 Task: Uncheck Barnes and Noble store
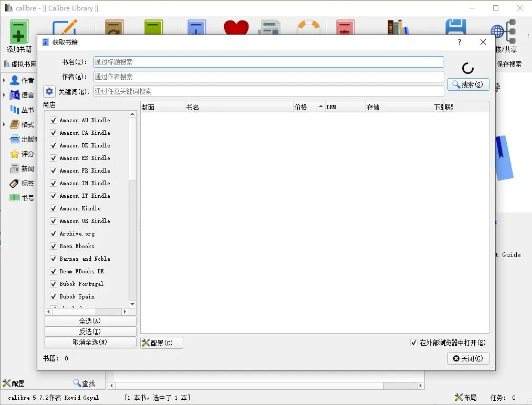pyautogui.click(x=53, y=259)
